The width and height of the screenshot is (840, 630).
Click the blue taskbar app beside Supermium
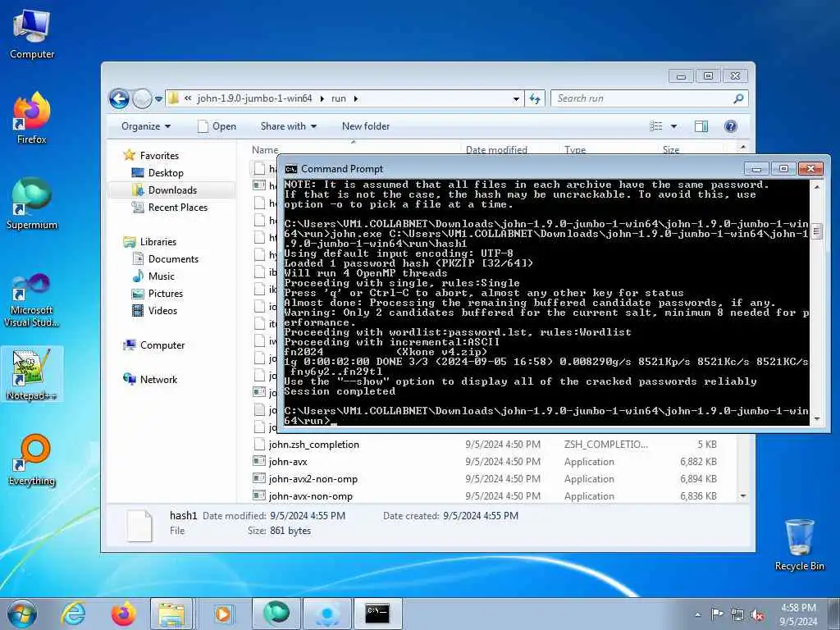pyautogui.click(x=327, y=614)
